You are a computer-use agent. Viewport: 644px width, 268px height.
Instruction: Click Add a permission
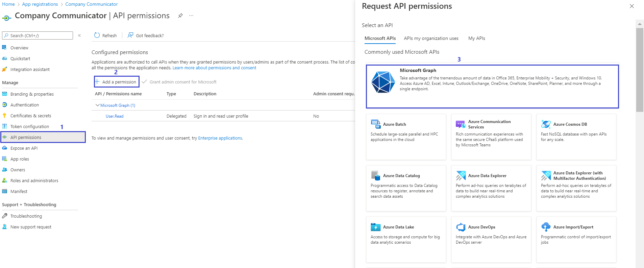[117, 82]
